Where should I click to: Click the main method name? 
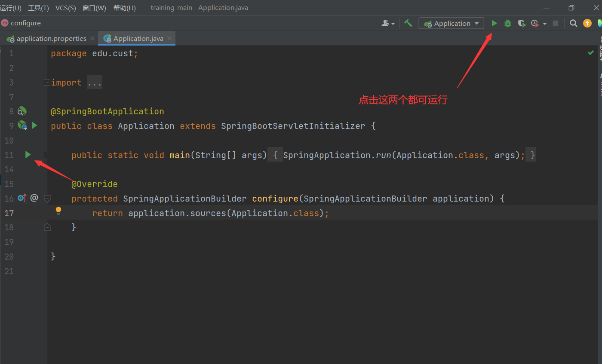point(180,155)
